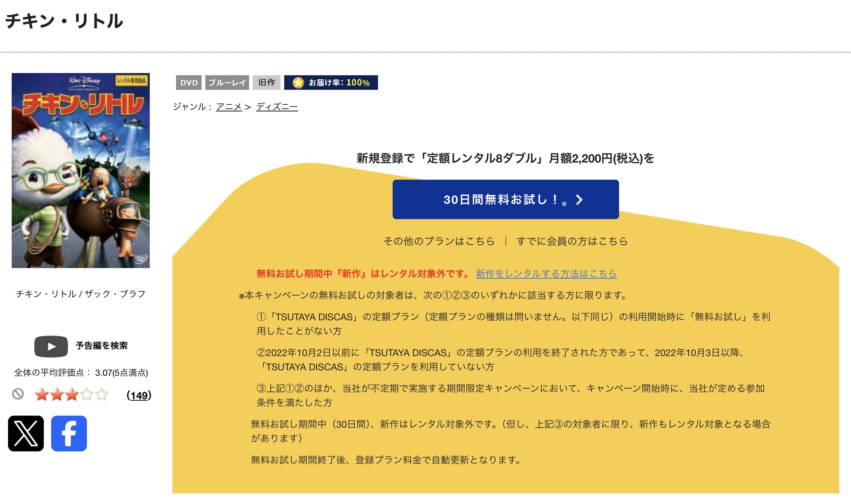Click the 30日間無料お試し button

pyautogui.click(x=505, y=199)
